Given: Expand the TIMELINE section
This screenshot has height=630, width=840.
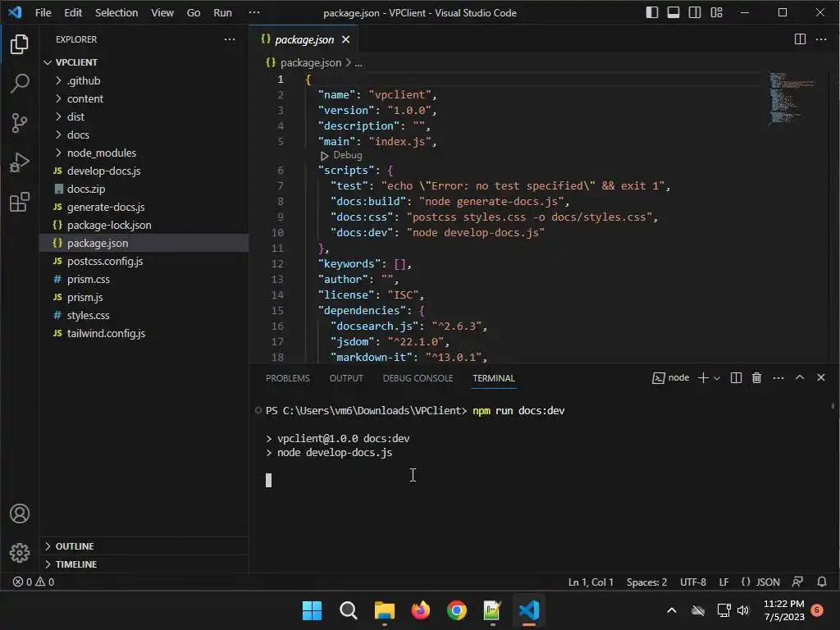Looking at the screenshot, I should (144, 564).
